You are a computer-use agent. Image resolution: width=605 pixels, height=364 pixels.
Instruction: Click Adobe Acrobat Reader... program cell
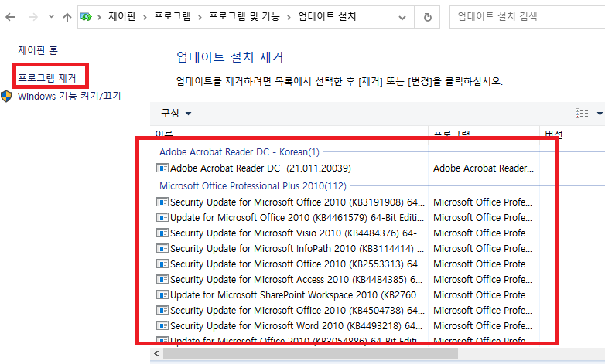pos(484,168)
